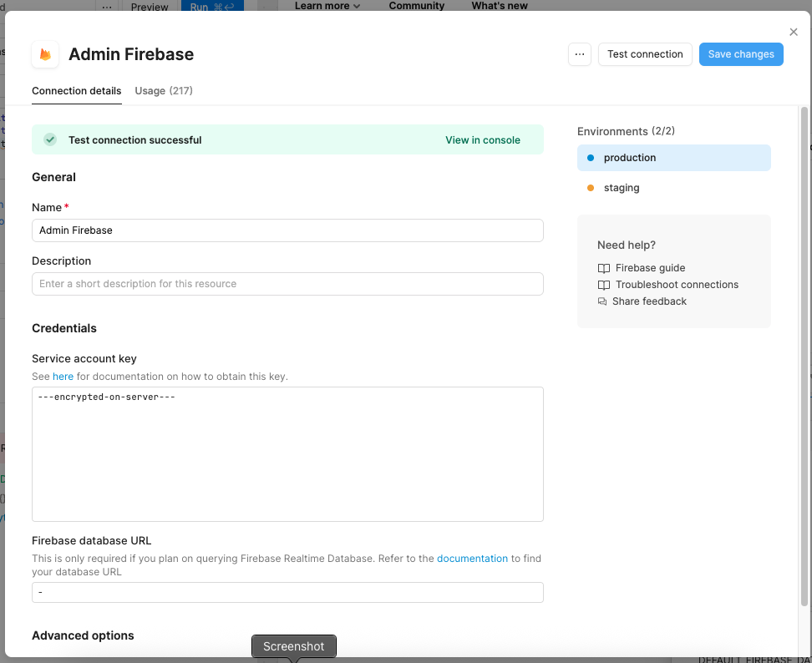Screen dimensions: 812x663
Task: Click the Advanced options heading
Action: point(83,636)
